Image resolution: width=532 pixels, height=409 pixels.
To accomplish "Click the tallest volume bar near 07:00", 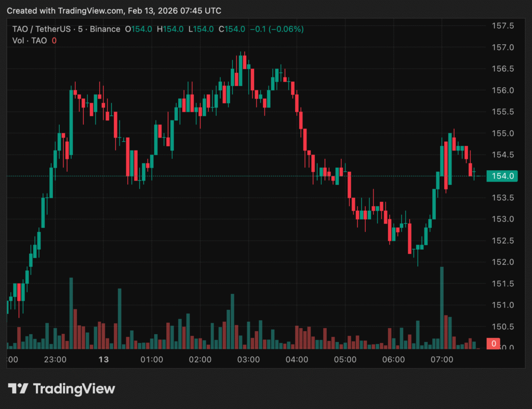I will pyautogui.click(x=442, y=306).
